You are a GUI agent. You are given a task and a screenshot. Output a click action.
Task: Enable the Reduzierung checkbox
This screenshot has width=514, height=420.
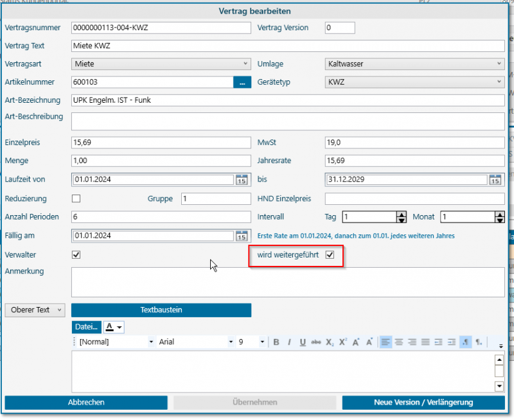point(76,198)
